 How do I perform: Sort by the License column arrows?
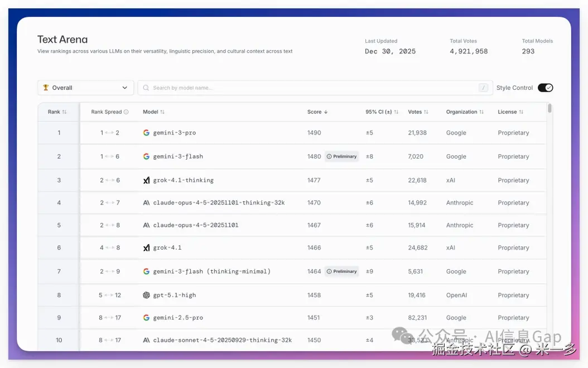coord(521,112)
